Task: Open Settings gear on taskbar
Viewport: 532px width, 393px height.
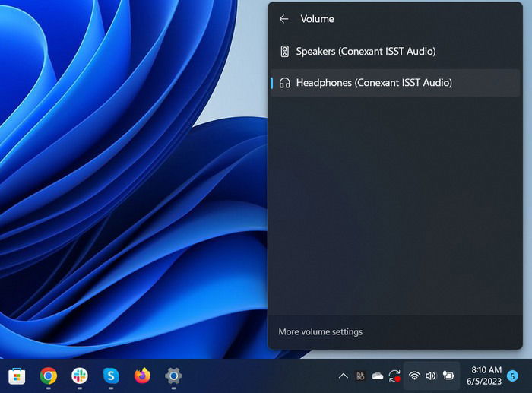Action: point(174,376)
